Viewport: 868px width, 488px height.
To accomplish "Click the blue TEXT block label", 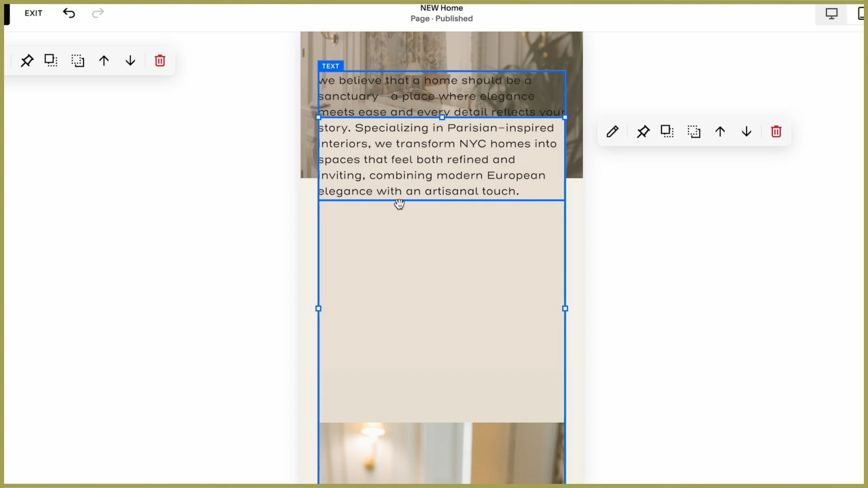I will tap(330, 66).
